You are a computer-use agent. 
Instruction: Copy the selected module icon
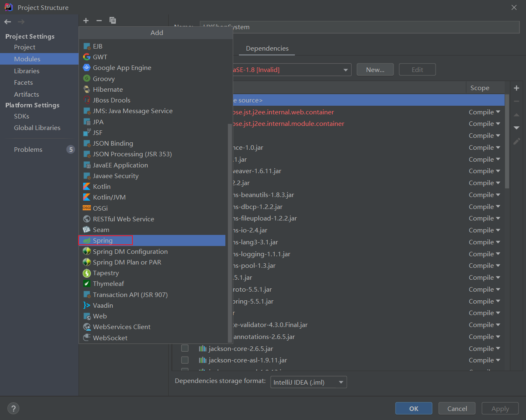point(113,21)
